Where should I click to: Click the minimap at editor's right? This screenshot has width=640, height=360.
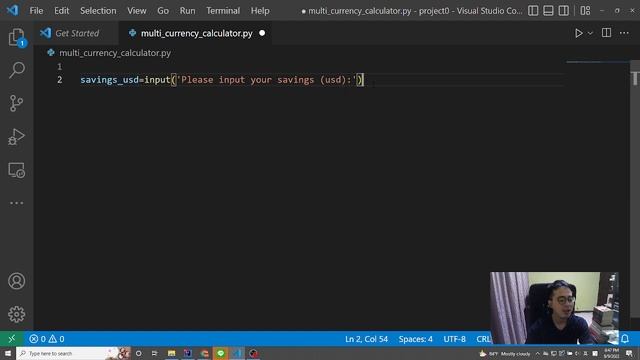[x=597, y=62]
